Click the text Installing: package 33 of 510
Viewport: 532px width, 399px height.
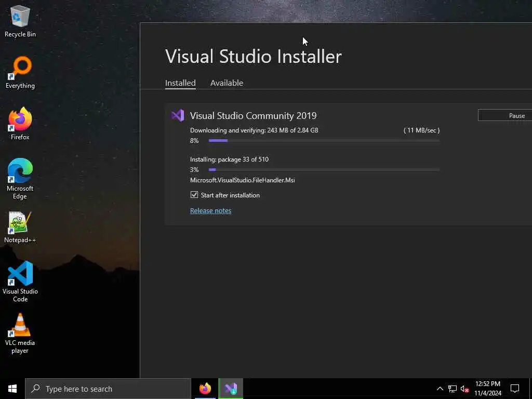[229, 159]
